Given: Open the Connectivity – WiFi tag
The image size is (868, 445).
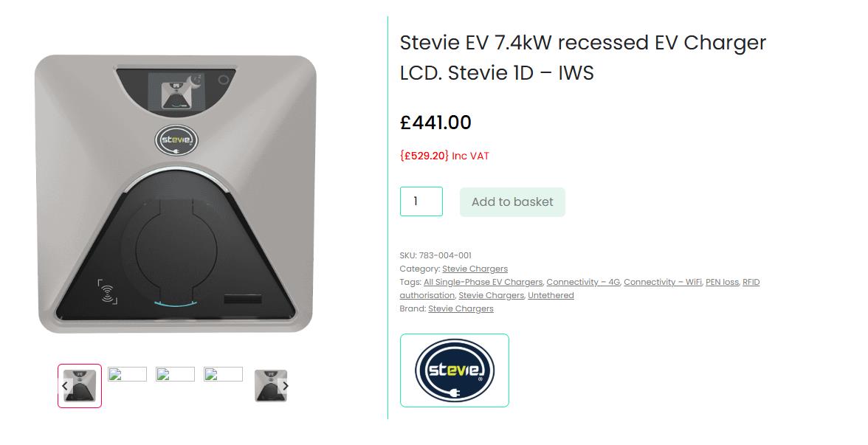Looking at the screenshot, I should [663, 282].
